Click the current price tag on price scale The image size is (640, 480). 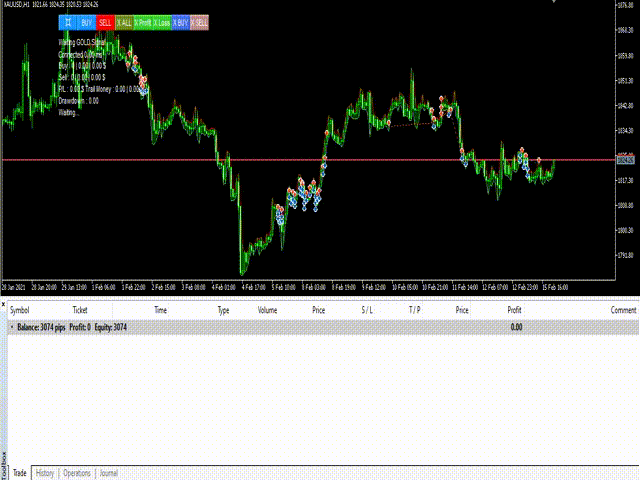[x=625, y=160]
